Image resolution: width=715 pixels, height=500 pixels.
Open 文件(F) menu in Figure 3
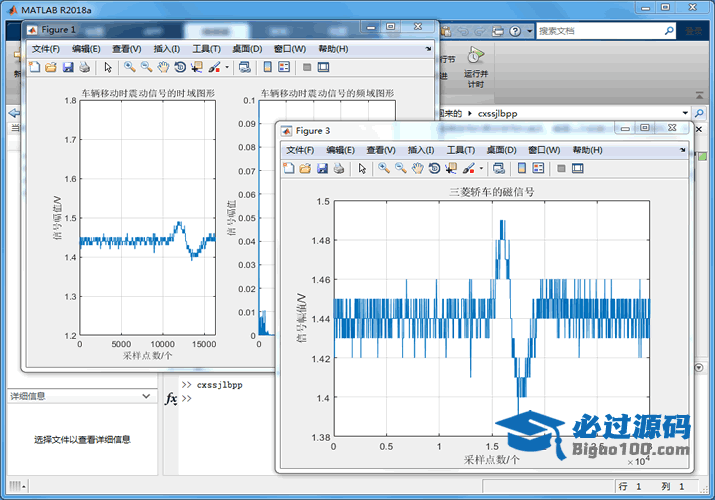coord(300,150)
